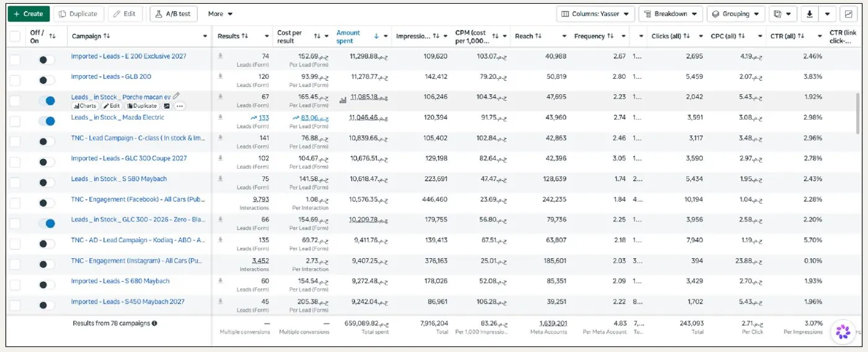
Task: Sort by CPC (all) column arrows
Action: pos(742,36)
